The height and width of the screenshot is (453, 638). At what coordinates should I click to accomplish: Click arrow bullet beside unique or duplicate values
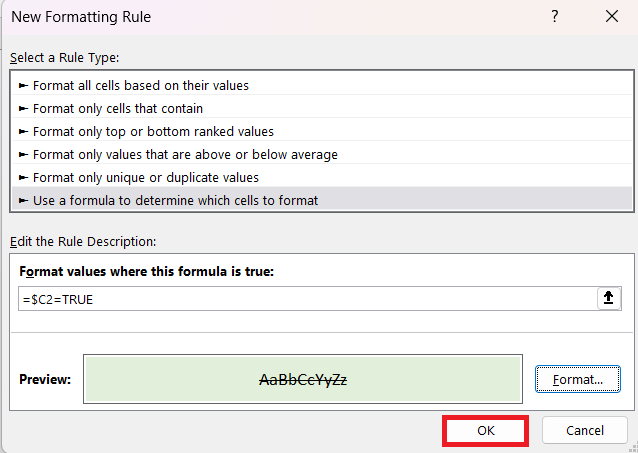(x=24, y=177)
